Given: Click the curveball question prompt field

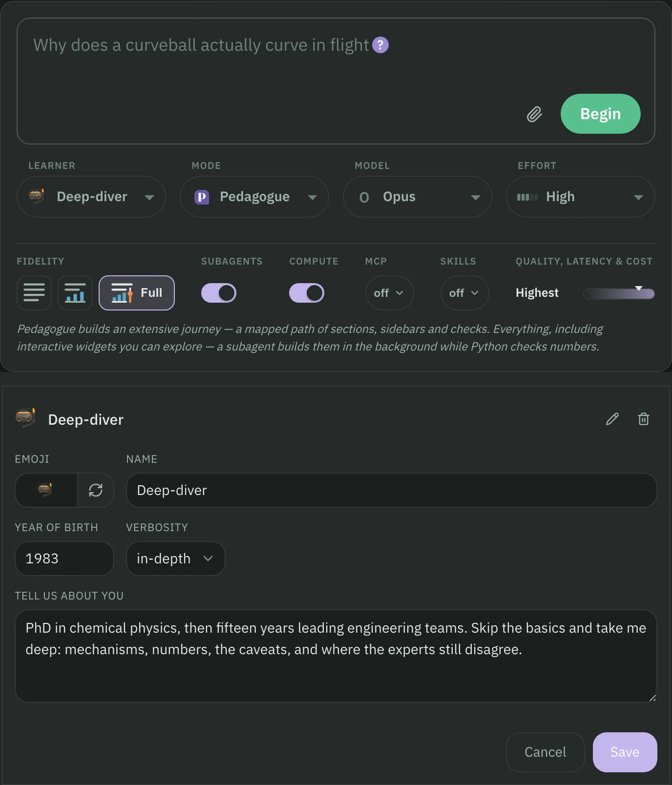Looking at the screenshot, I should (x=336, y=81).
